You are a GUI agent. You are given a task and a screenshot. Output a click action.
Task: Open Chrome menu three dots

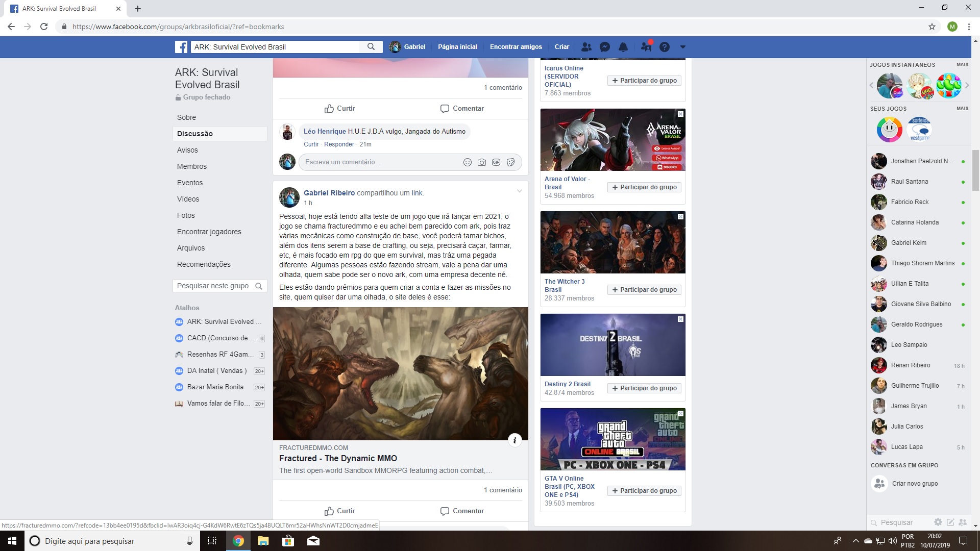click(x=969, y=27)
